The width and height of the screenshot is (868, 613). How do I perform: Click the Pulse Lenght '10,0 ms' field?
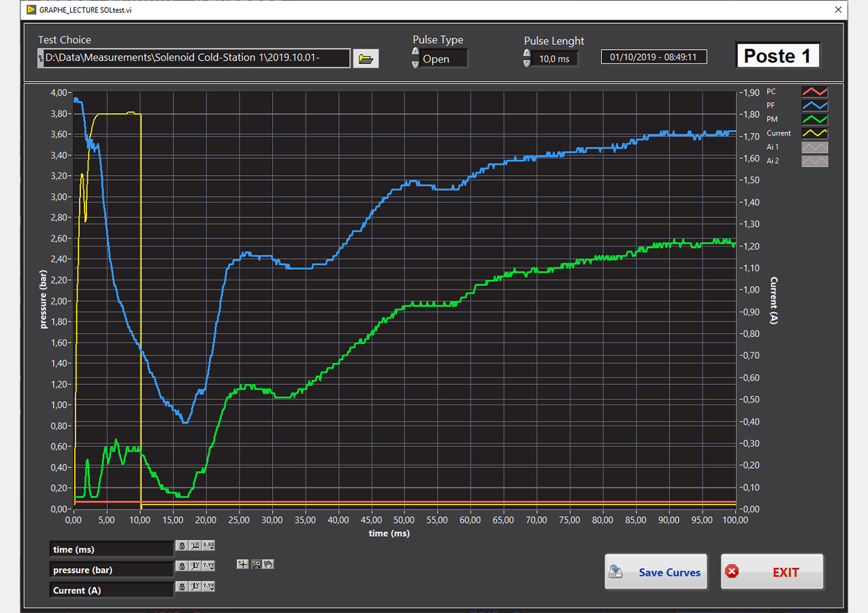pyautogui.click(x=555, y=59)
